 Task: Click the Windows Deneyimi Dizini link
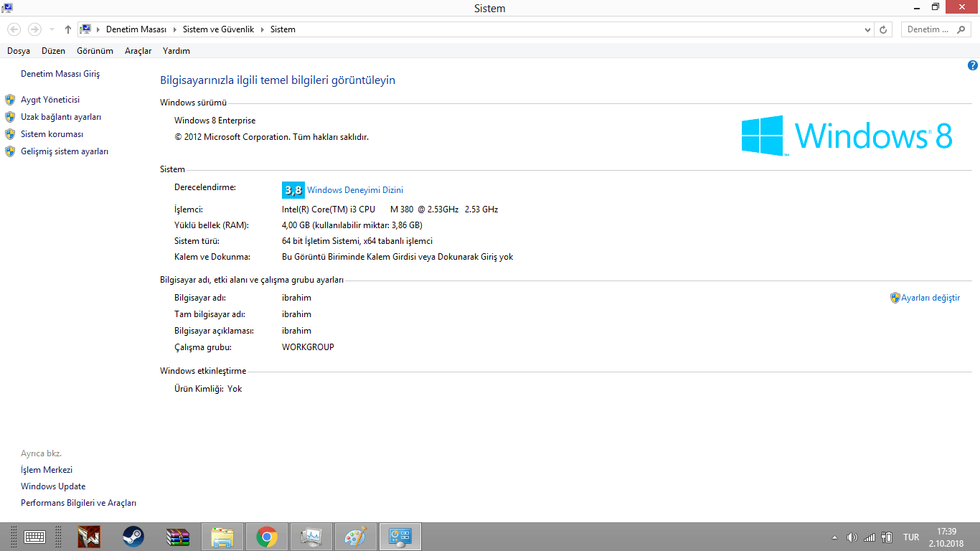point(355,190)
